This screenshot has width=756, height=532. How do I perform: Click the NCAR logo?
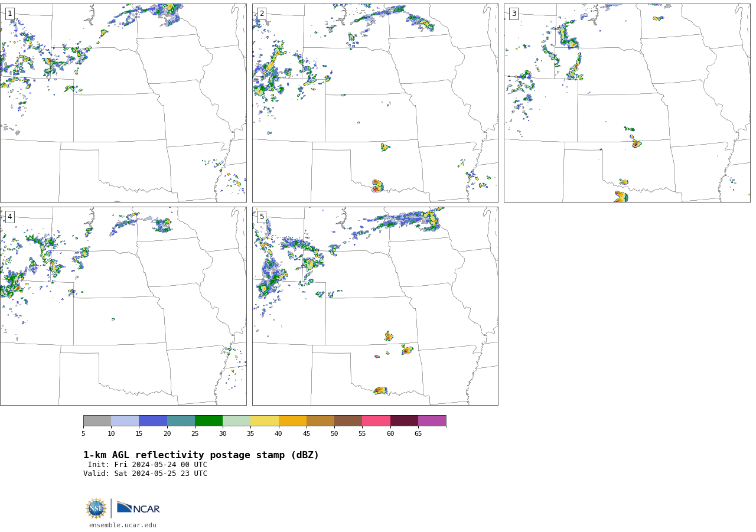(x=138, y=508)
